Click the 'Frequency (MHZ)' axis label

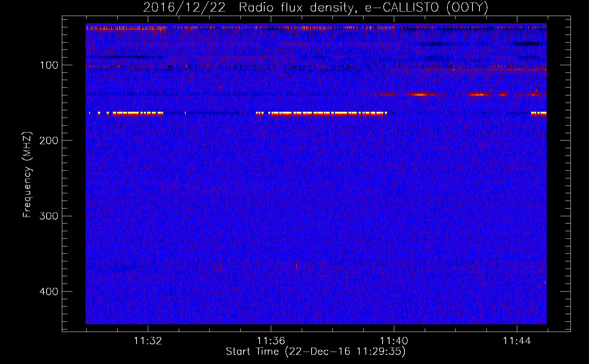click(x=27, y=174)
